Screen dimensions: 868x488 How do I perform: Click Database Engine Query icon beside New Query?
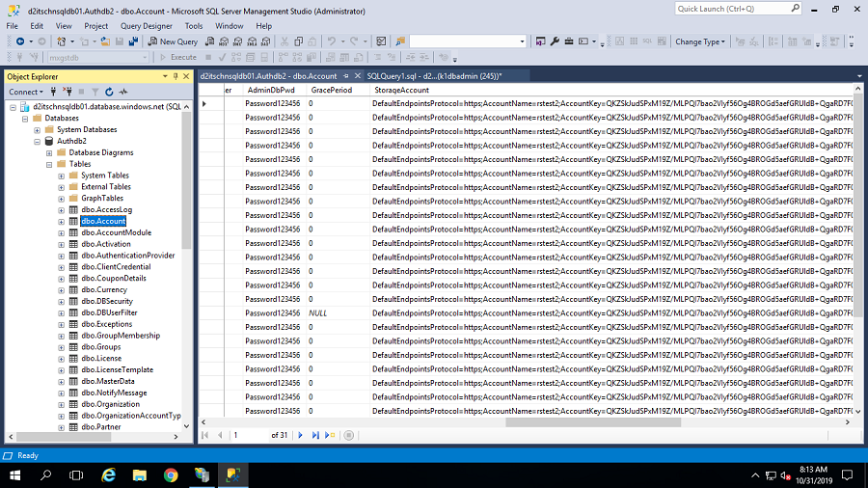tap(210, 41)
